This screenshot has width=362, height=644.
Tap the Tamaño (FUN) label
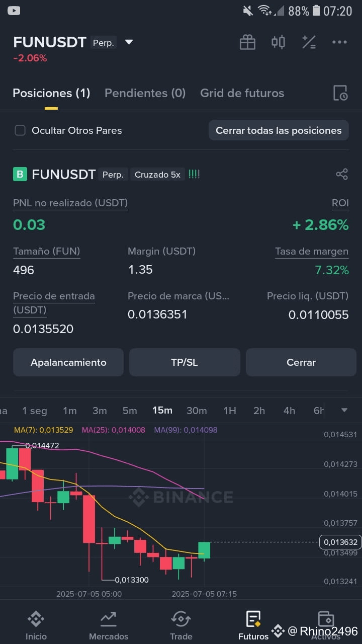[x=47, y=251]
